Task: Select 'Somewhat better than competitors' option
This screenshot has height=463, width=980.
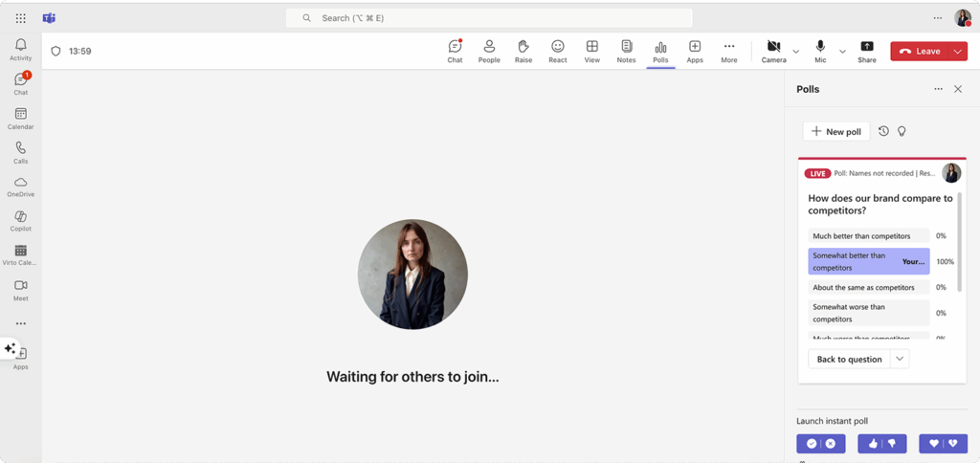Action: [869, 261]
